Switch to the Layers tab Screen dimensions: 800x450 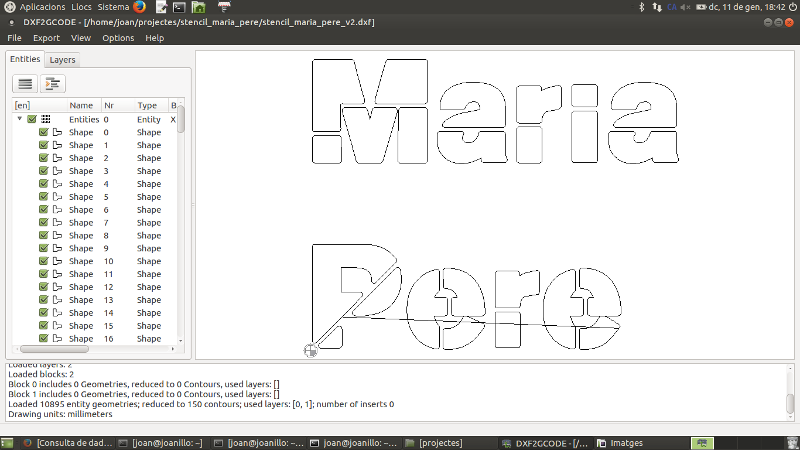click(x=62, y=60)
